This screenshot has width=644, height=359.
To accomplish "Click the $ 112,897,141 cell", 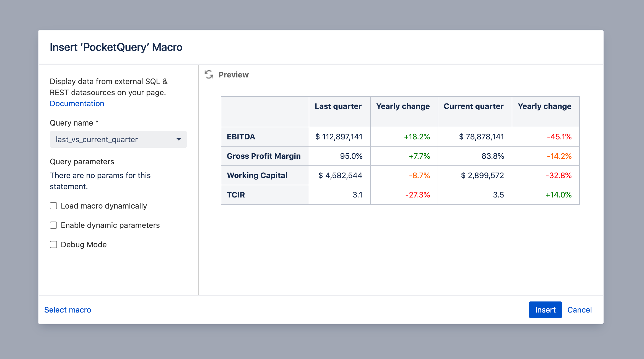I will [x=340, y=137].
